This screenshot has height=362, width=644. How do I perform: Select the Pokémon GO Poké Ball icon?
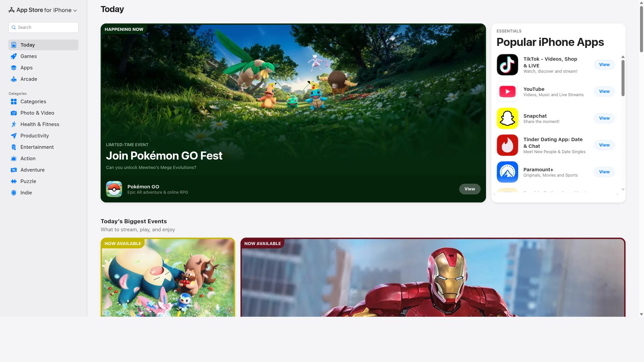point(114,189)
